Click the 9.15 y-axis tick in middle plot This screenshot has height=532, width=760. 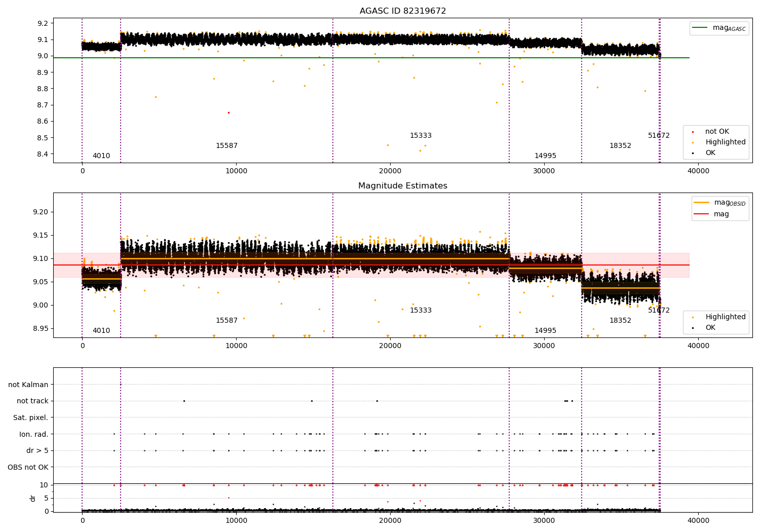point(41,235)
